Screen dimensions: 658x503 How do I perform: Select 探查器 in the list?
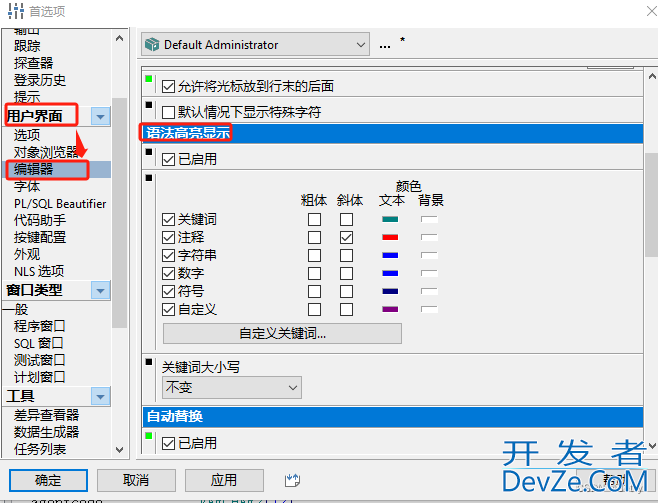point(34,63)
